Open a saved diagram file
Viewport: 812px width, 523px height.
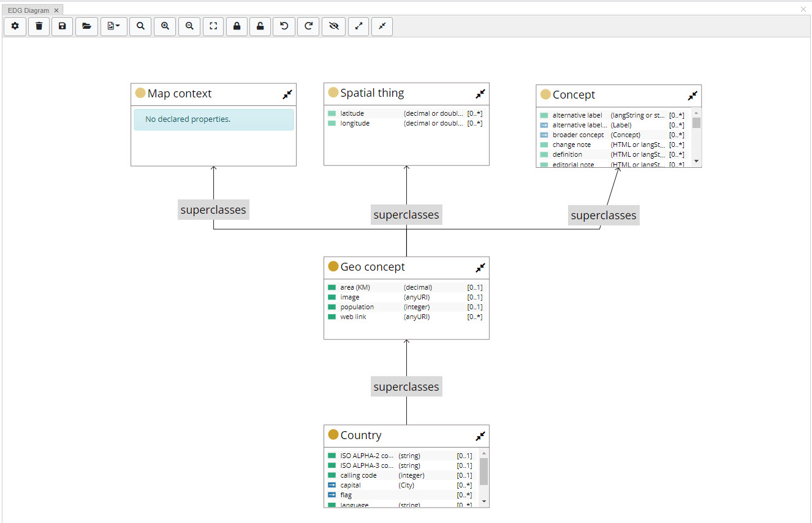click(x=86, y=26)
